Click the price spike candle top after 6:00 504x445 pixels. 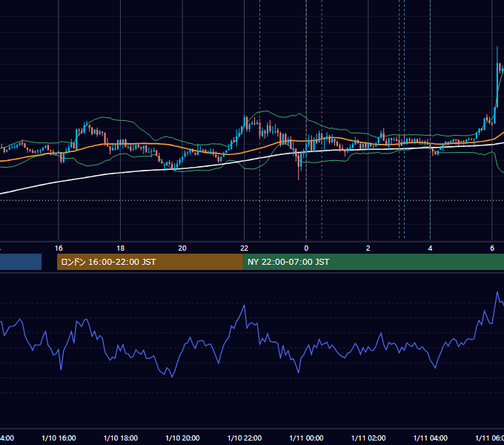(497, 47)
